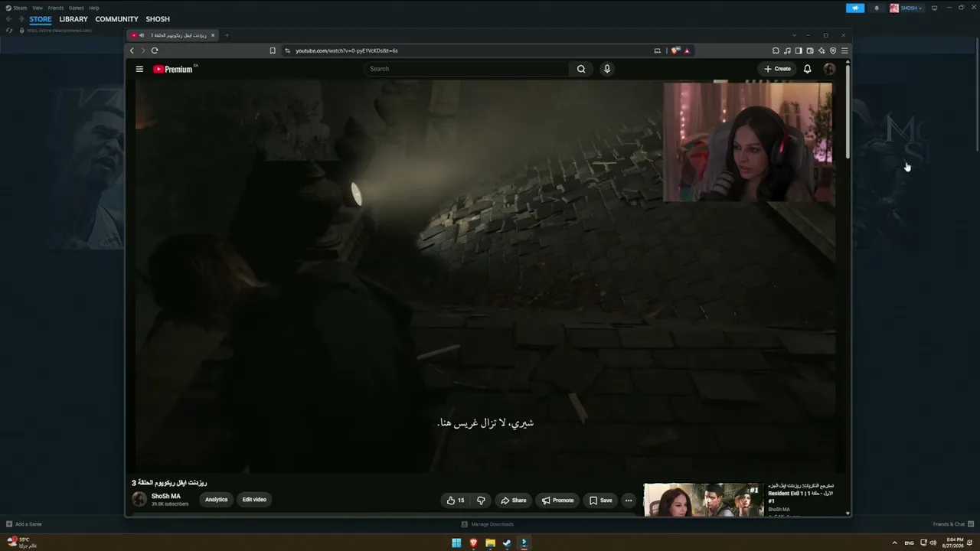The height and width of the screenshot is (551, 980).
Task: Open the browser media playlist music icon
Action: tap(787, 51)
